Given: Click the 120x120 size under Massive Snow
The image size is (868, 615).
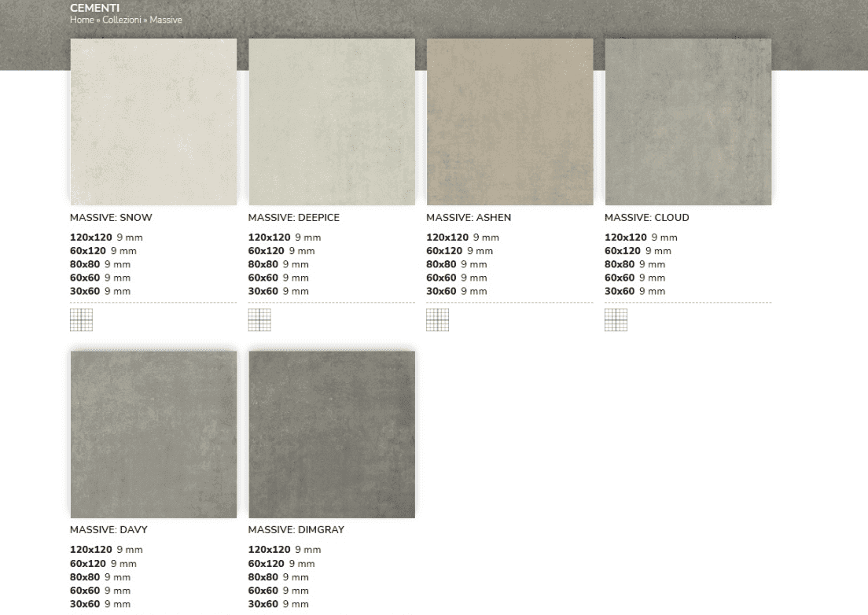Looking at the screenshot, I should pos(91,238).
